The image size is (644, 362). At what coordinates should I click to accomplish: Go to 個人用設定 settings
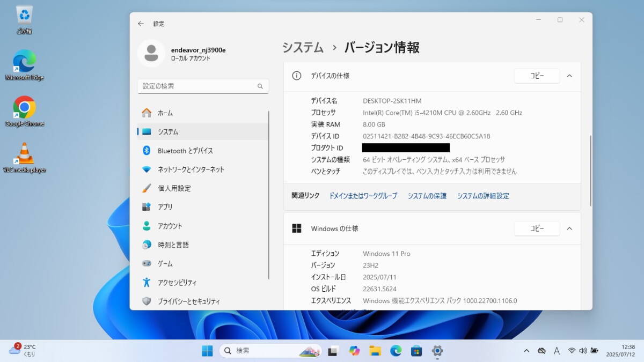(203, 188)
